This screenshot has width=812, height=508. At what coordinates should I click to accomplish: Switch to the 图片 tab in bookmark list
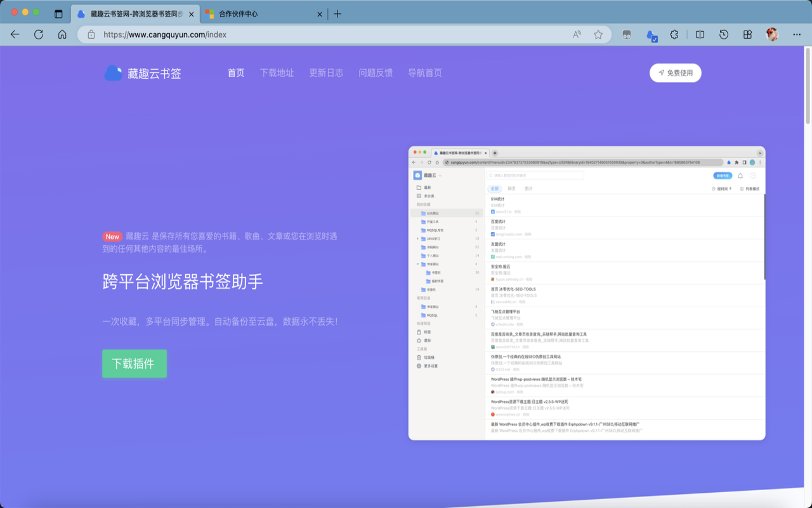point(528,189)
